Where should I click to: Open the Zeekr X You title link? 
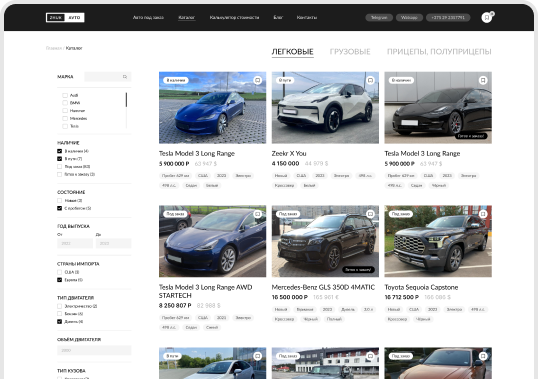(289, 154)
